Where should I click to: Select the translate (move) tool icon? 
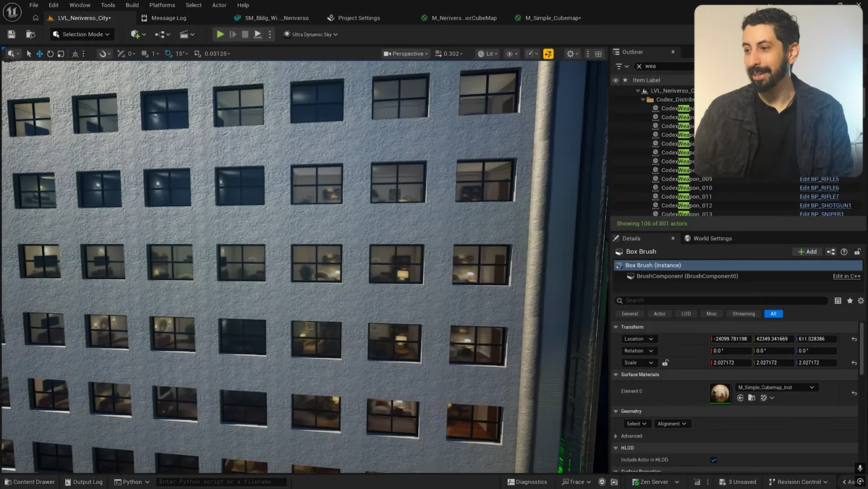pos(39,54)
